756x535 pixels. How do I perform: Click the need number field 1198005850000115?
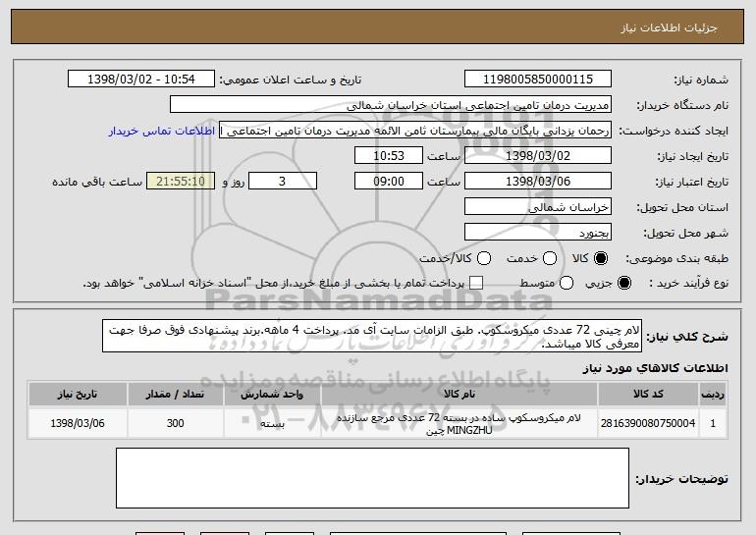[x=538, y=80]
